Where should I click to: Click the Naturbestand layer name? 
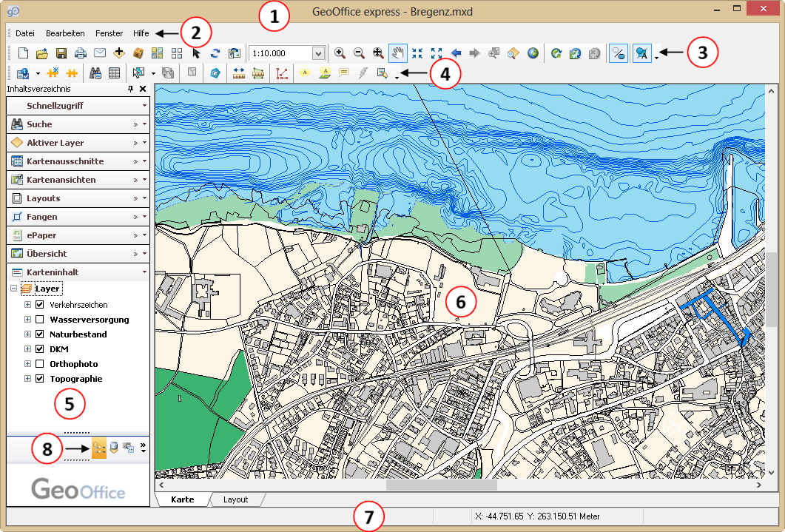point(78,334)
